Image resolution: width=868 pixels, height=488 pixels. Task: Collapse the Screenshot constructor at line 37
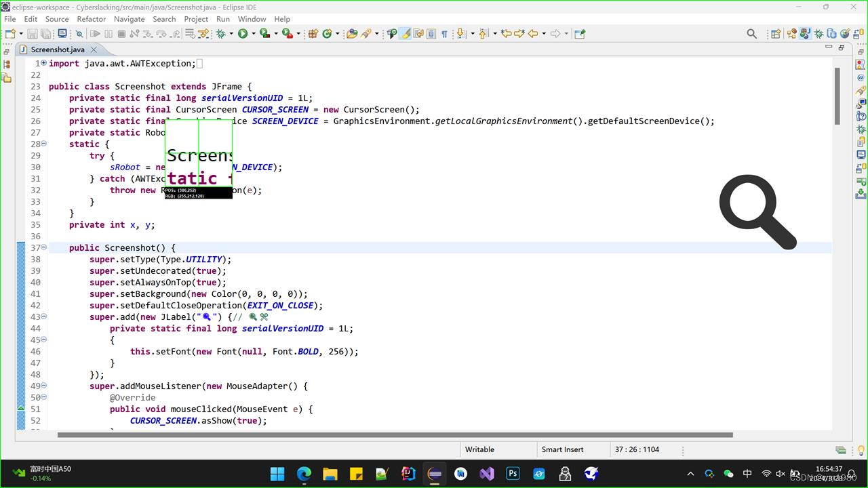43,247
